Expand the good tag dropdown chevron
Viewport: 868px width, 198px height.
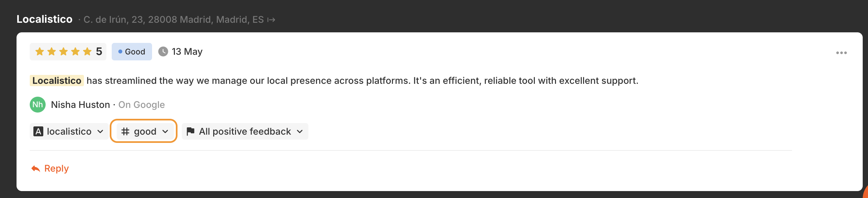(x=165, y=131)
